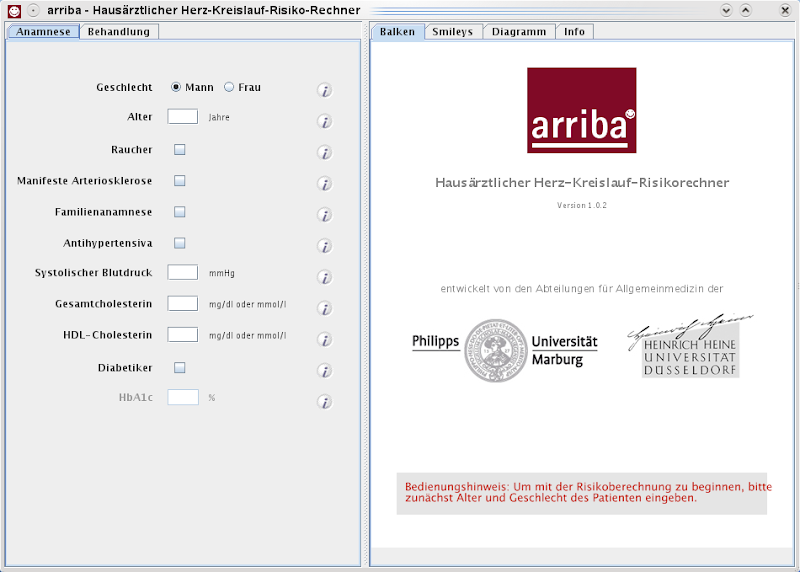The image size is (800, 572).
Task: Select Mann radio button
Action: pyautogui.click(x=176, y=87)
